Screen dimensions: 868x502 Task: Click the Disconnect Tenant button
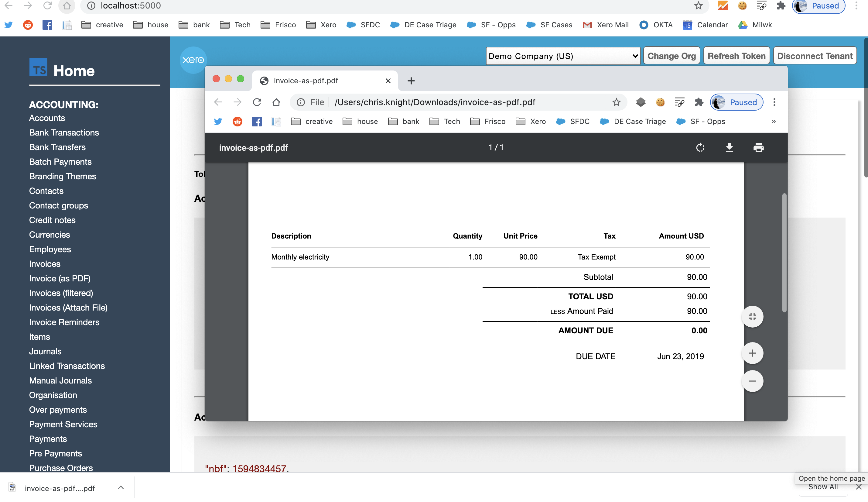point(815,56)
